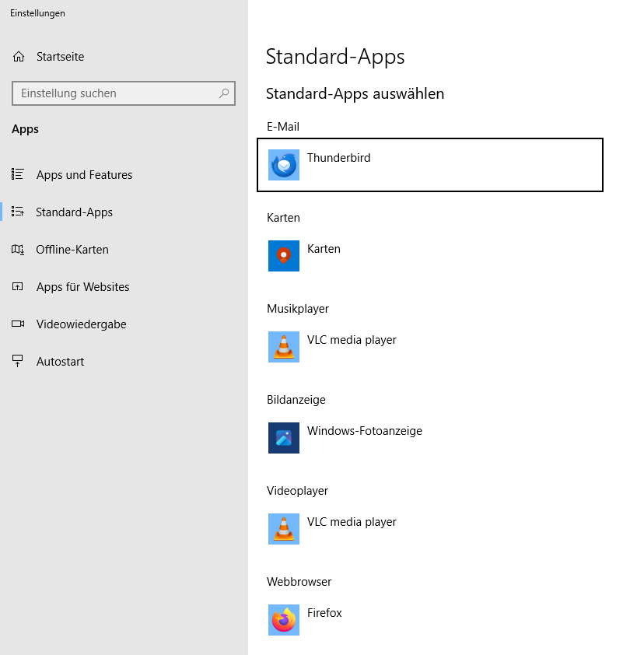
Task: Click the magnifier icon in search box
Action: pyautogui.click(x=224, y=93)
